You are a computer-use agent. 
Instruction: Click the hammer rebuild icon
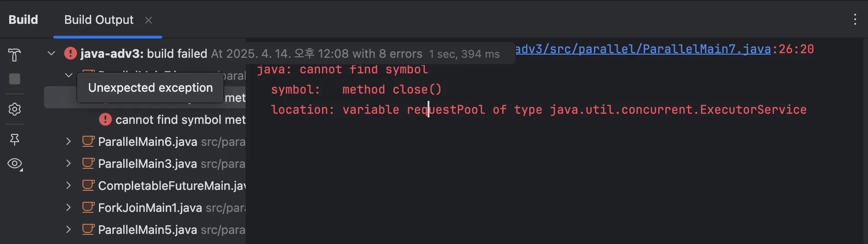[15, 55]
